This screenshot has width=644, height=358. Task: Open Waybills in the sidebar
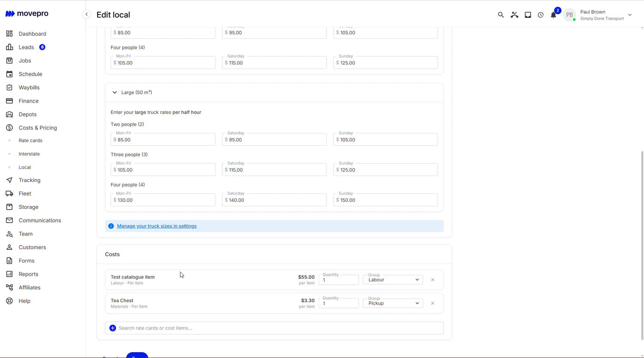29,88
